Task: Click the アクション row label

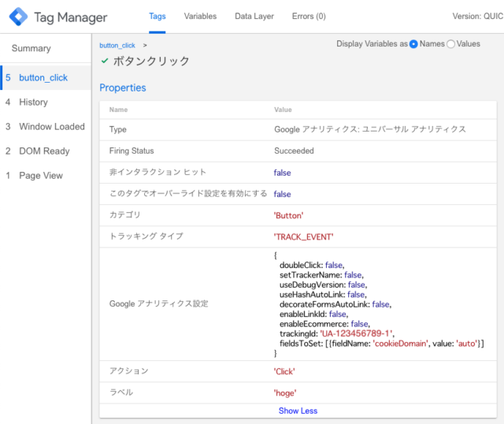Action: (x=129, y=371)
